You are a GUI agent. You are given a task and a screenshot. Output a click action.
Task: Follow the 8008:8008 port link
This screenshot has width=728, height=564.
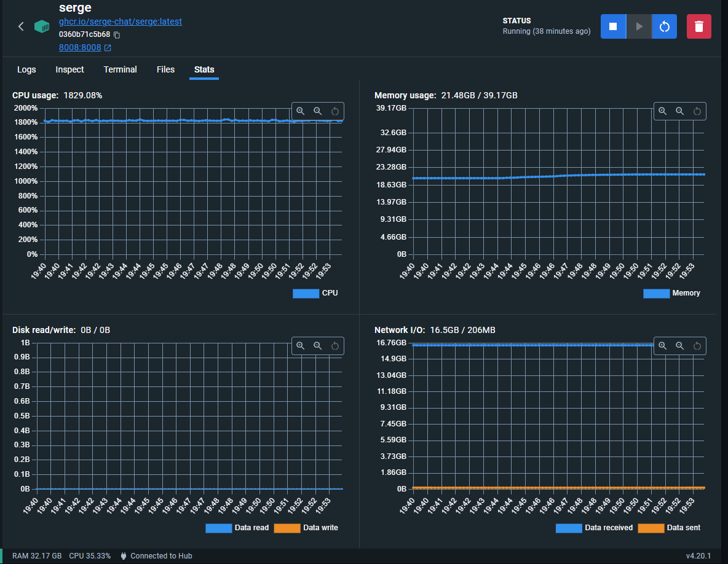[80, 47]
